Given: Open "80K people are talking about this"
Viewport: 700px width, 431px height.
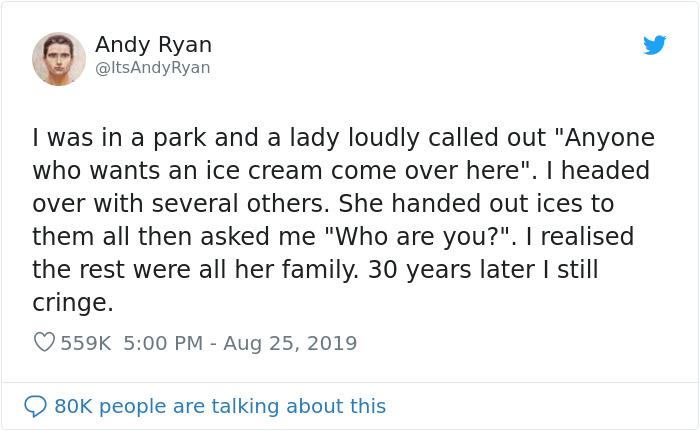Looking at the screenshot, I should tap(219, 406).
